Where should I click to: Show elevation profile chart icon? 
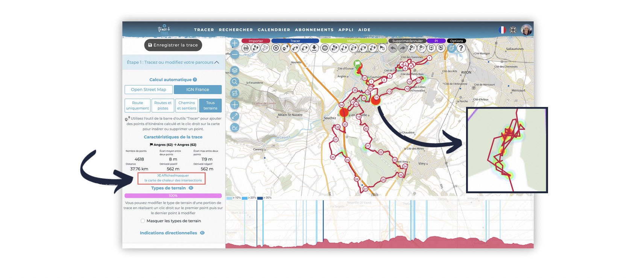(x=235, y=127)
